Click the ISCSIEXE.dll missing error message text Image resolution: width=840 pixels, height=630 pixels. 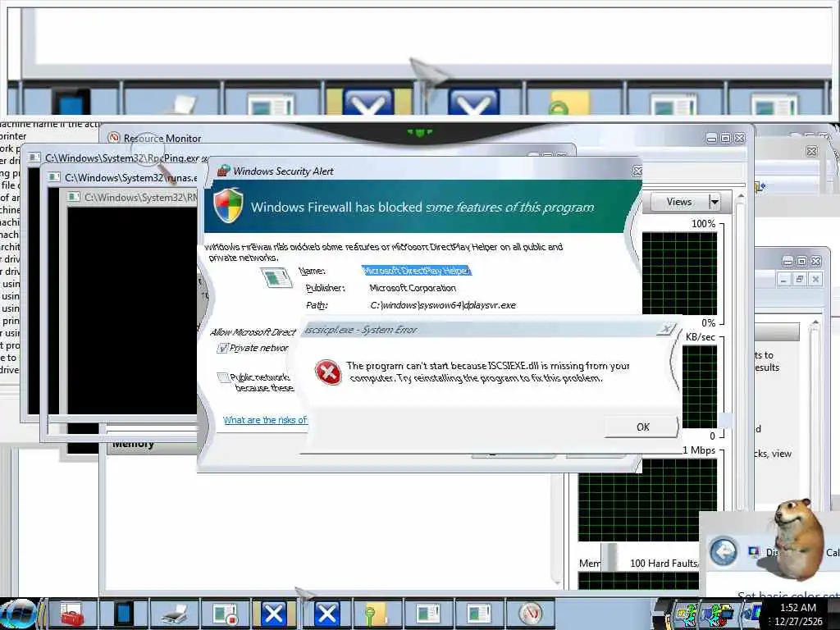coord(487,372)
